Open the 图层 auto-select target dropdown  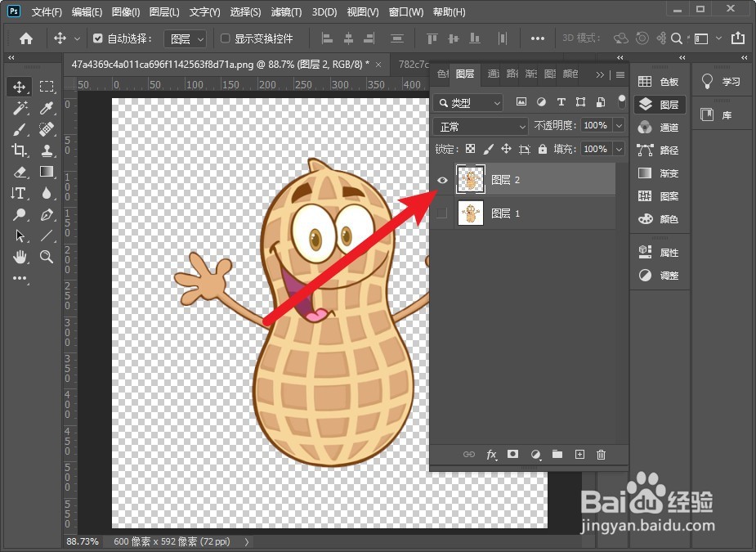click(x=186, y=38)
